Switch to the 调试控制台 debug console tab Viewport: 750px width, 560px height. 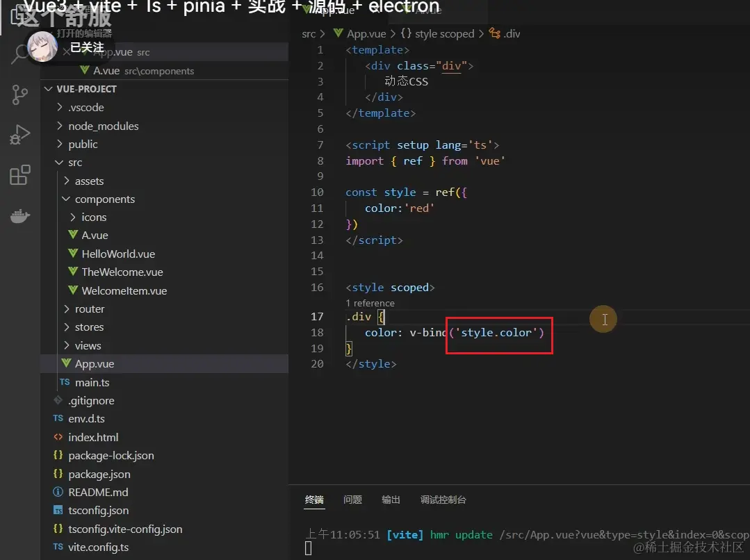click(x=443, y=500)
